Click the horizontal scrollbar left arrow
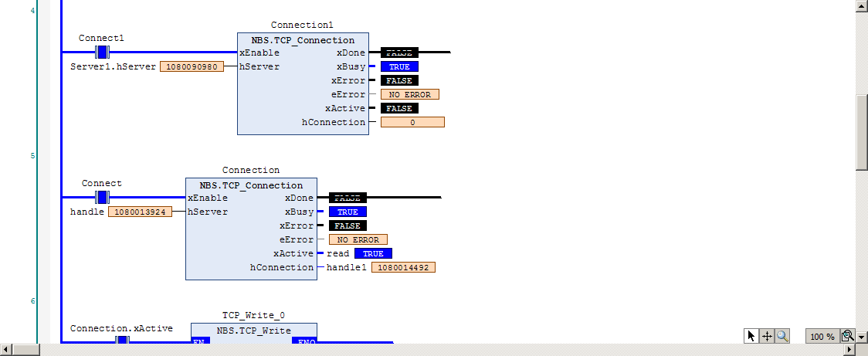This screenshot has width=868, height=356. pyautogui.click(x=6, y=350)
